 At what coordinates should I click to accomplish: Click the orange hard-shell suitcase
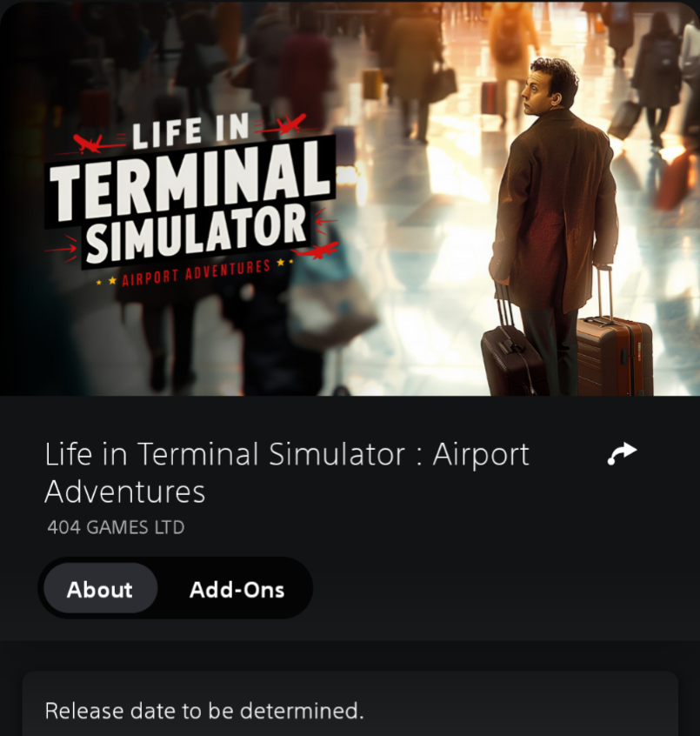(x=615, y=354)
